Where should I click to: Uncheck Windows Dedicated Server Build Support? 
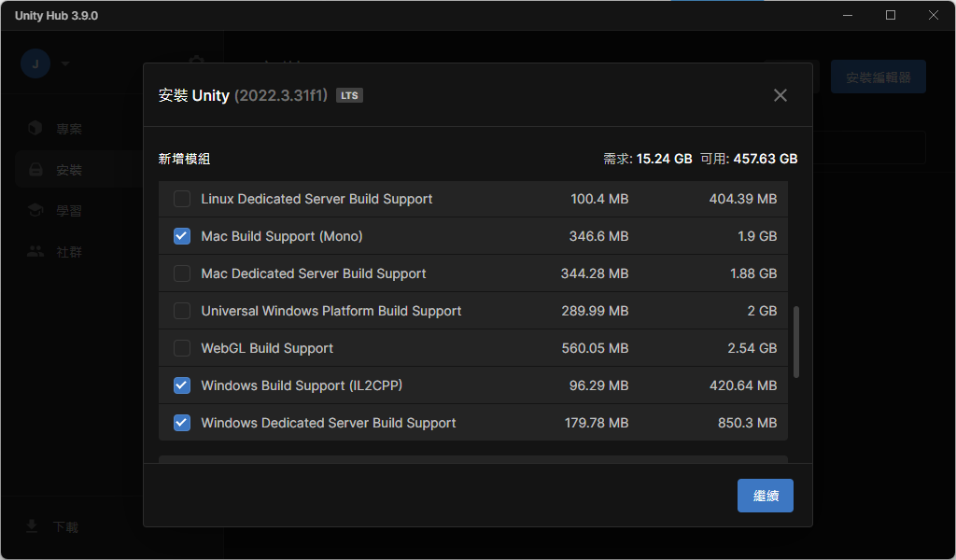(x=182, y=423)
